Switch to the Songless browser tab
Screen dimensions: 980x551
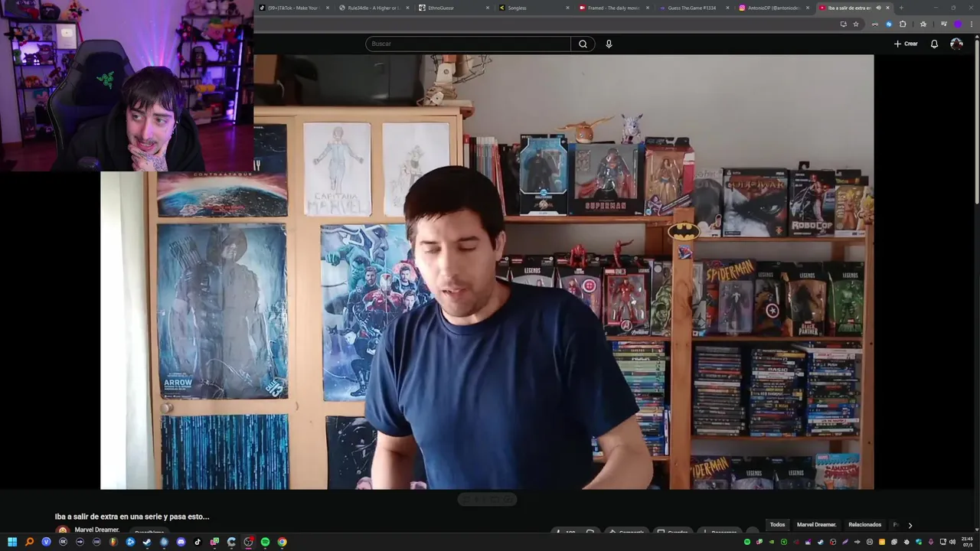(x=534, y=8)
